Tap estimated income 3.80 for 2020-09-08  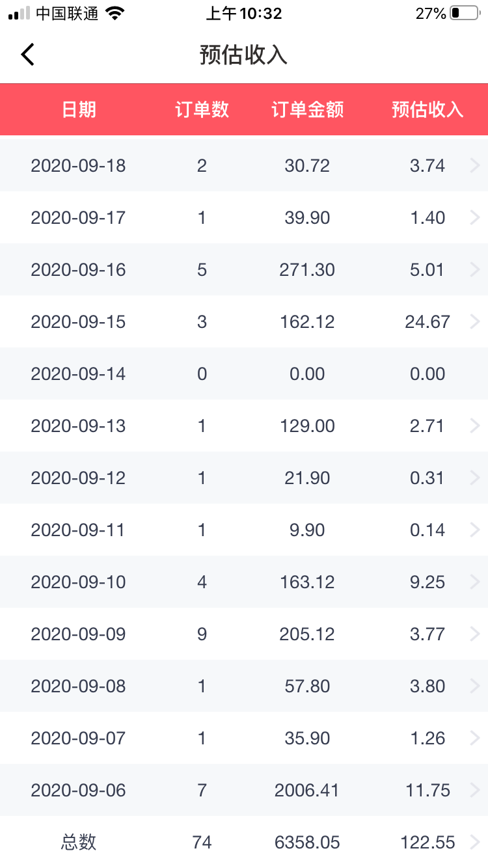coord(427,686)
